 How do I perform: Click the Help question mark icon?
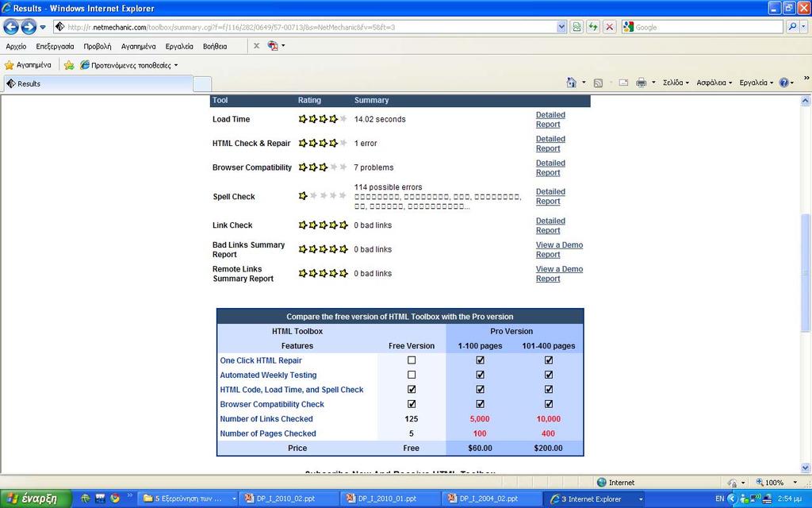click(x=783, y=83)
